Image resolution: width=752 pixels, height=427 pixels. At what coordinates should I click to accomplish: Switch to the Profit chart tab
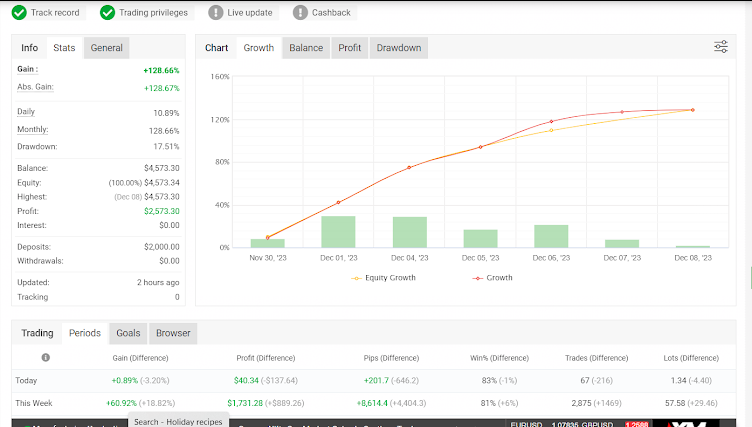click(350, 48)
